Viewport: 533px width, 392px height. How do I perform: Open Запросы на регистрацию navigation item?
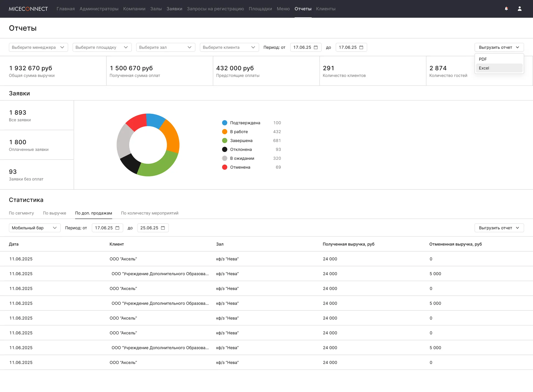[215, 9]
